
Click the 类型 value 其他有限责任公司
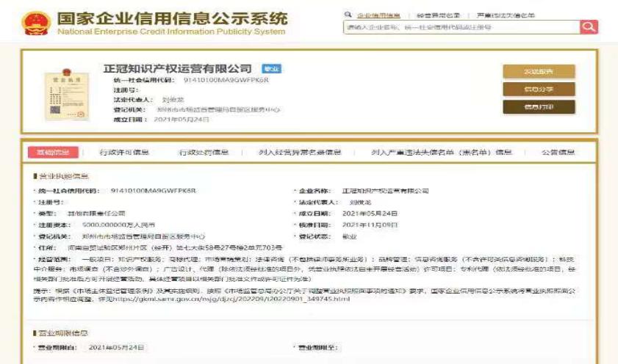click(x=96, y=214)
